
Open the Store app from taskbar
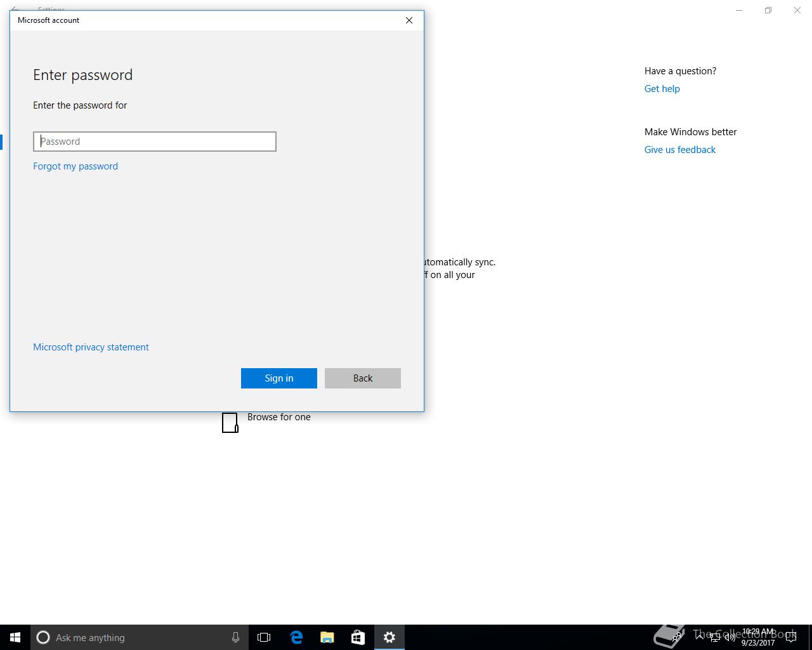coord(358,637)
